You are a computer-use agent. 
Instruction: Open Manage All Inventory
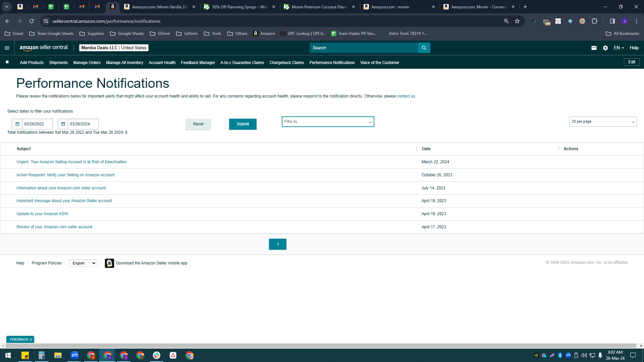[124, 63]
